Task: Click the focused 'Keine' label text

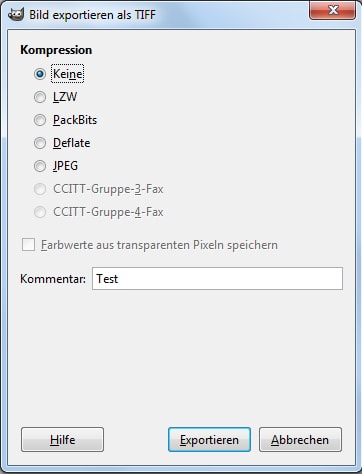Action: (x=68, y=74)
